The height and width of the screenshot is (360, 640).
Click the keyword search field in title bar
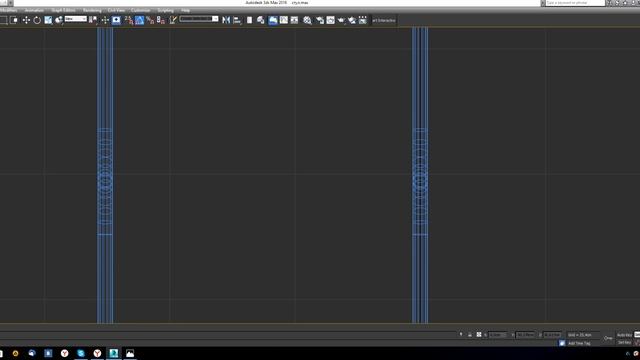[575, 3]
